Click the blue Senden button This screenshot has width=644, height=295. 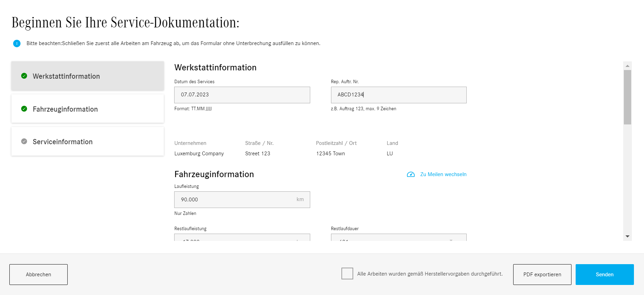pos(604,275)
